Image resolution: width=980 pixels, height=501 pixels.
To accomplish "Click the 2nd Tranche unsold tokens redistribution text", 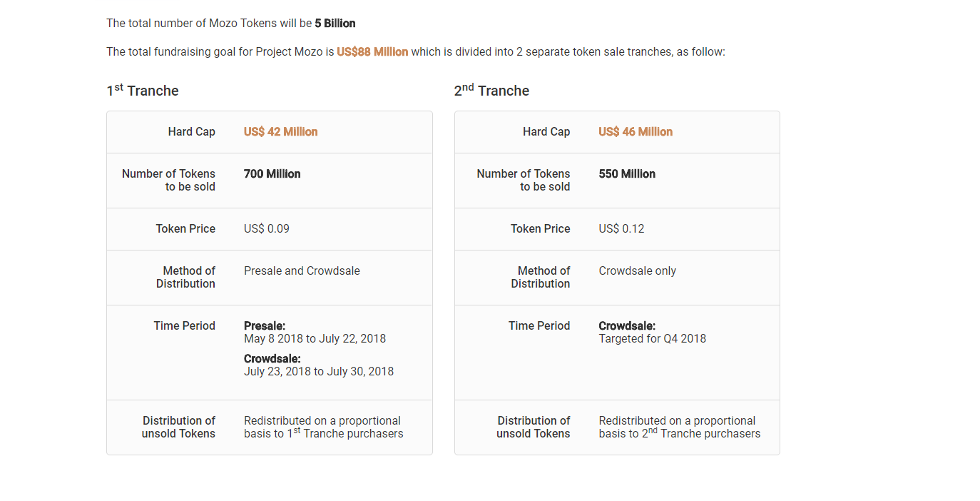I will click(x=679, y=427).
